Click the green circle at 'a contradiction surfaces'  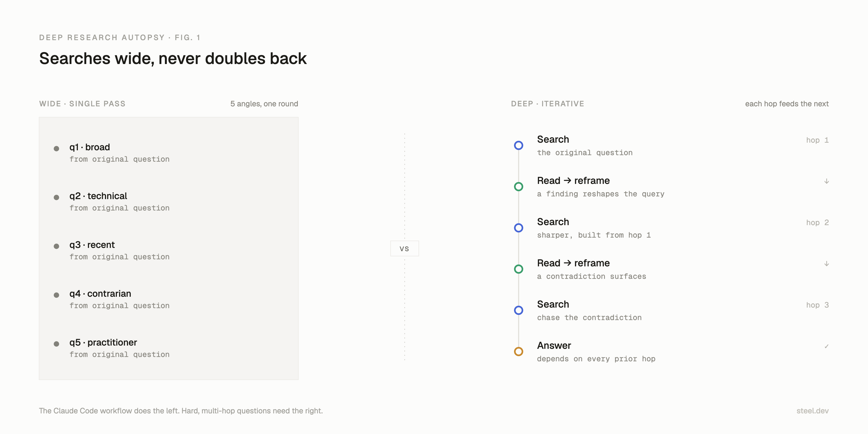[x=519, y=269]
